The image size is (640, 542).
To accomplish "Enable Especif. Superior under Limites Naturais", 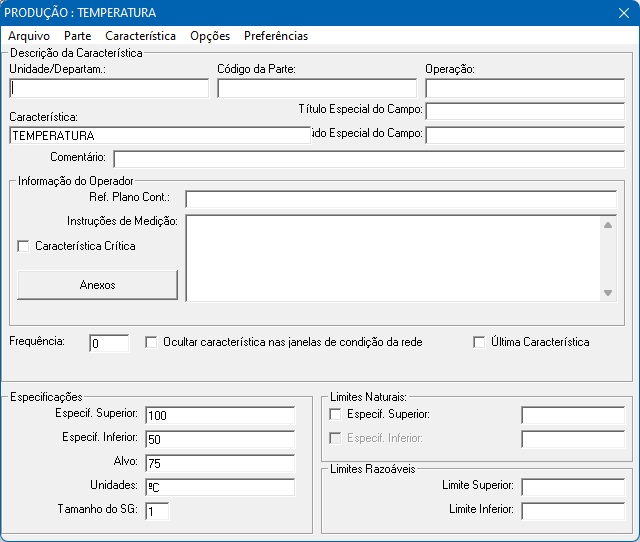I will 336,414.
